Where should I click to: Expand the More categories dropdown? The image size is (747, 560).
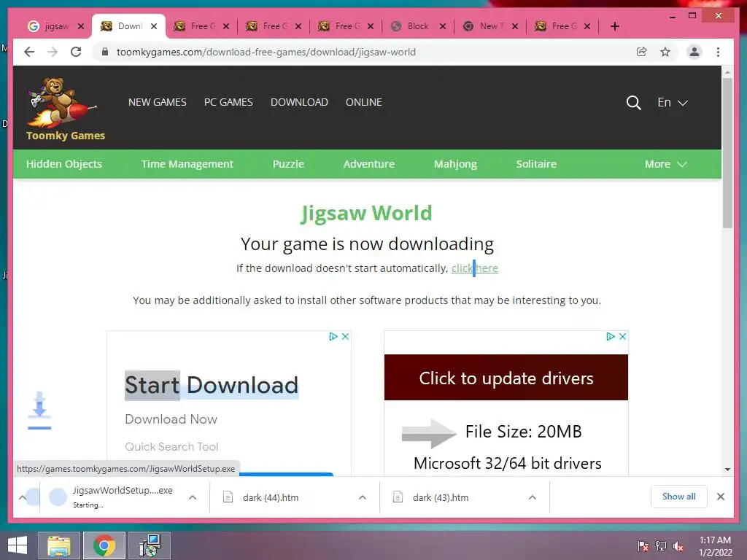click(x=665, y=164)
